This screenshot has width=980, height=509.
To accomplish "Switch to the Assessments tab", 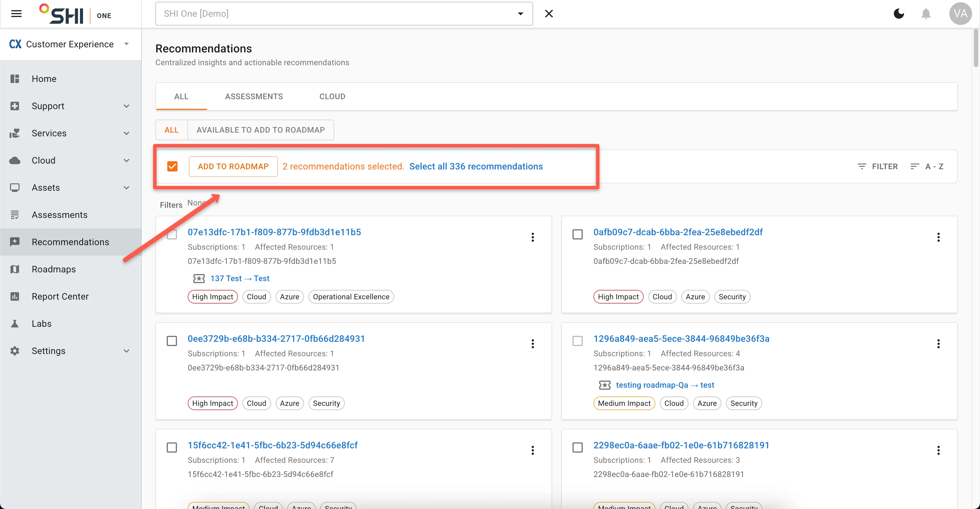I will [254, 97].
